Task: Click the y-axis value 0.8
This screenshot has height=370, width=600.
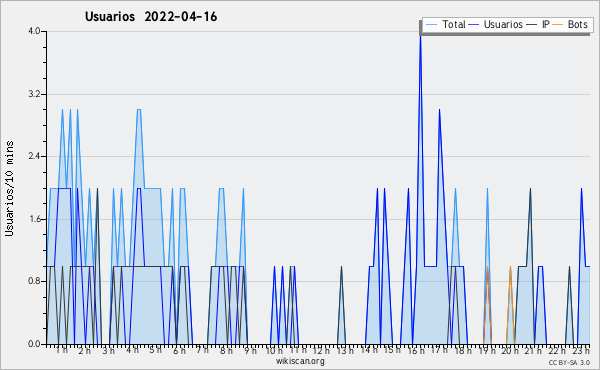Action: pyautogui.click(x=34, y=282)
